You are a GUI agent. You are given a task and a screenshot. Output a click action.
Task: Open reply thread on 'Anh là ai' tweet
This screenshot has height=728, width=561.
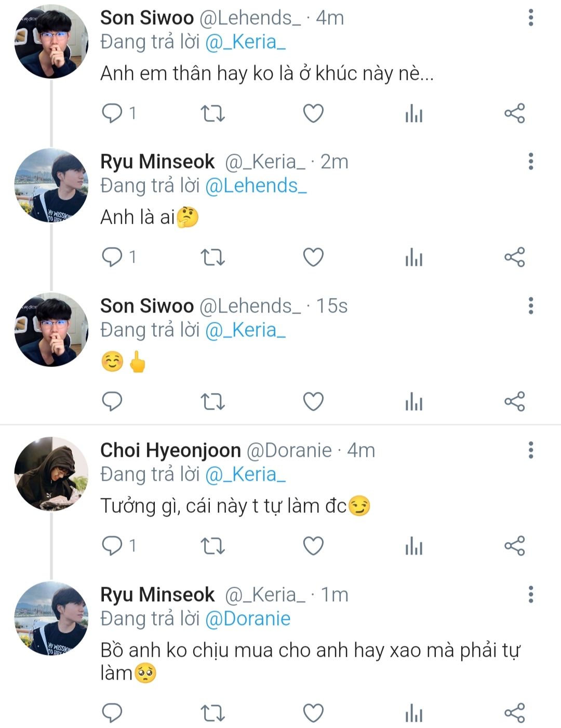(112, 257)
